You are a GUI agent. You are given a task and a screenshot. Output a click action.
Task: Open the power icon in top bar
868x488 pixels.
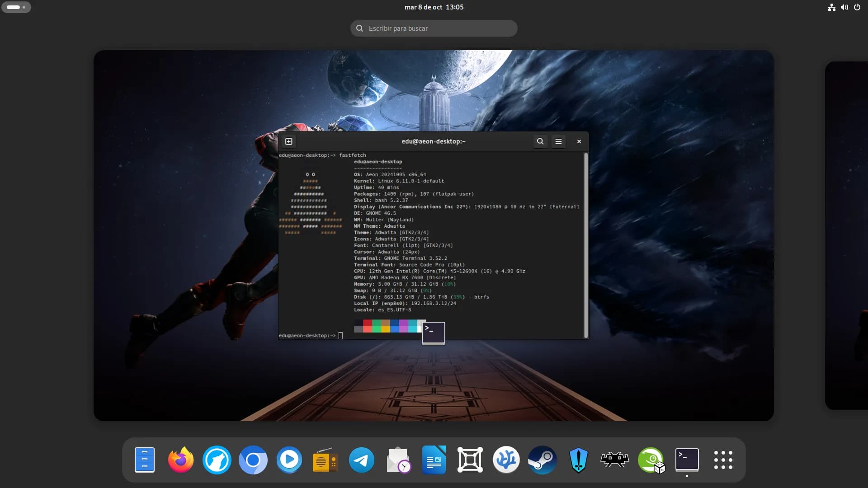[x=857, y=7]
